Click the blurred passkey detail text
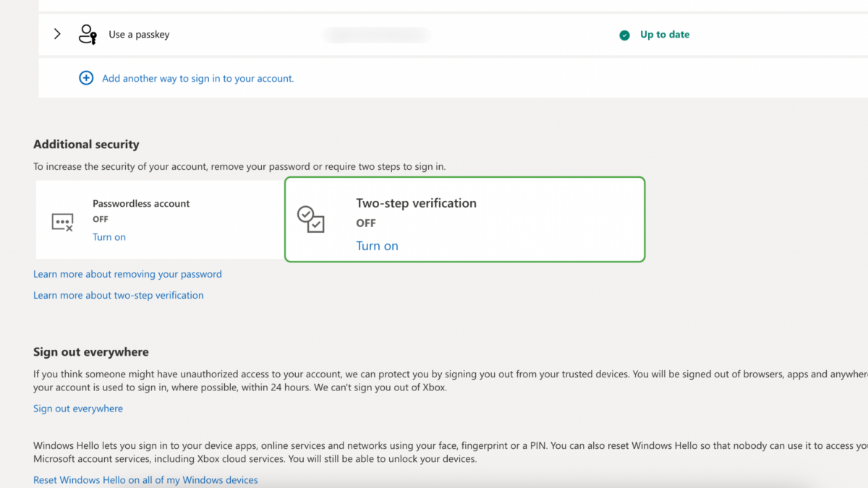Viewport: 868px width, 488px height. pyautogui.click(x=376, y=35)
